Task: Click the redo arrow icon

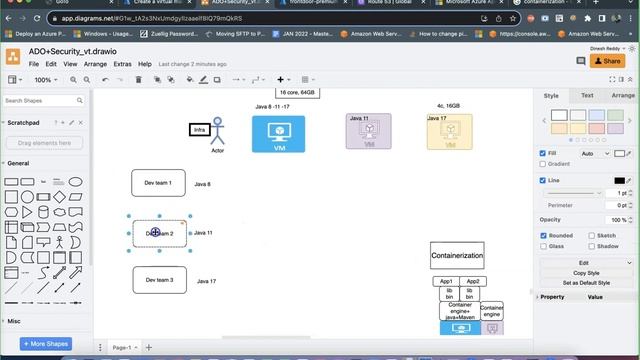Action: (120, 80)
